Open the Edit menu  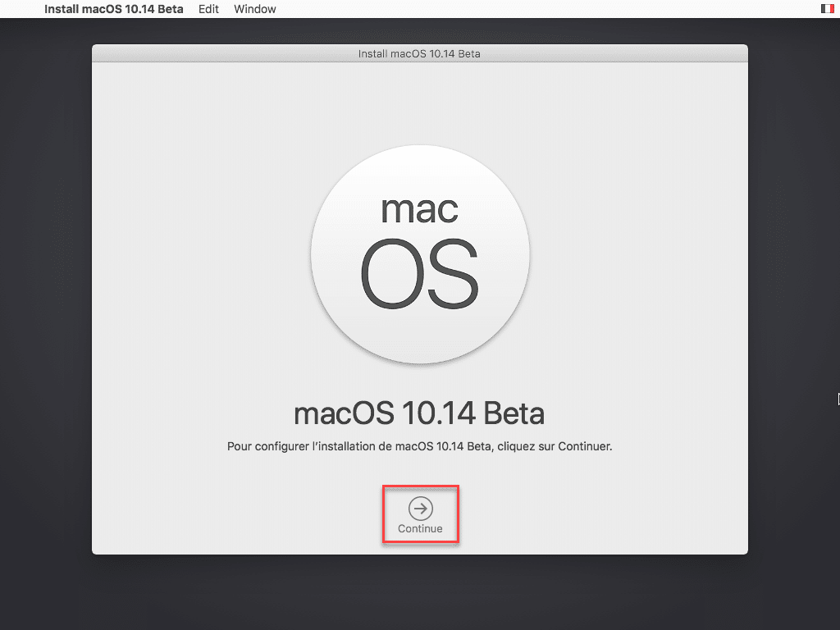pos(208,9)
